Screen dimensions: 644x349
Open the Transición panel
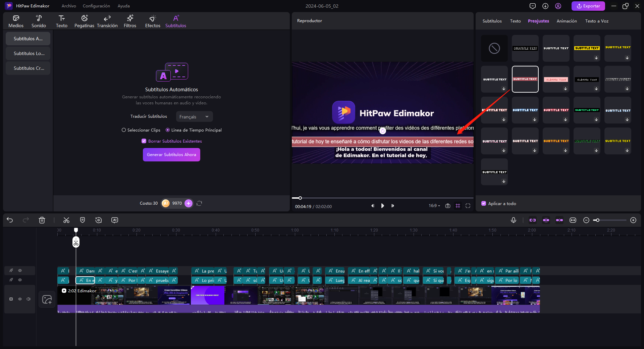[107, 21]
